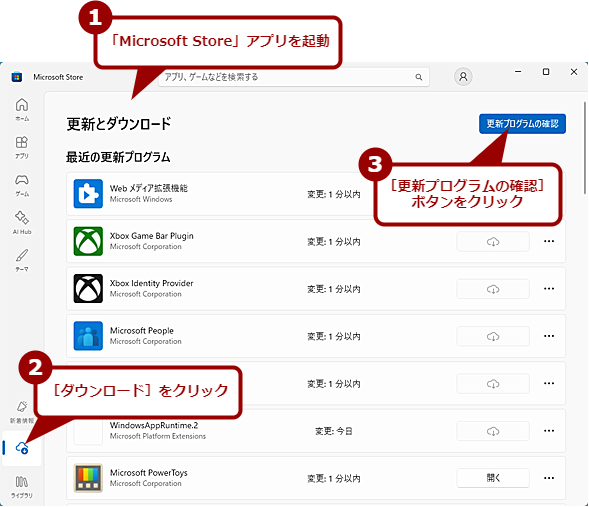Open Microsoft PowerToys with 開く button

[493, 478]
